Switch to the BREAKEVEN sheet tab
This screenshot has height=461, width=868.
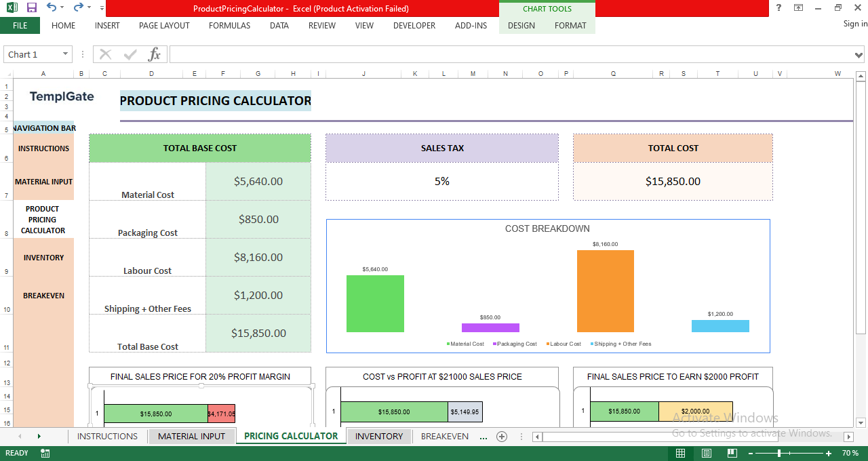tap(445, 436)
